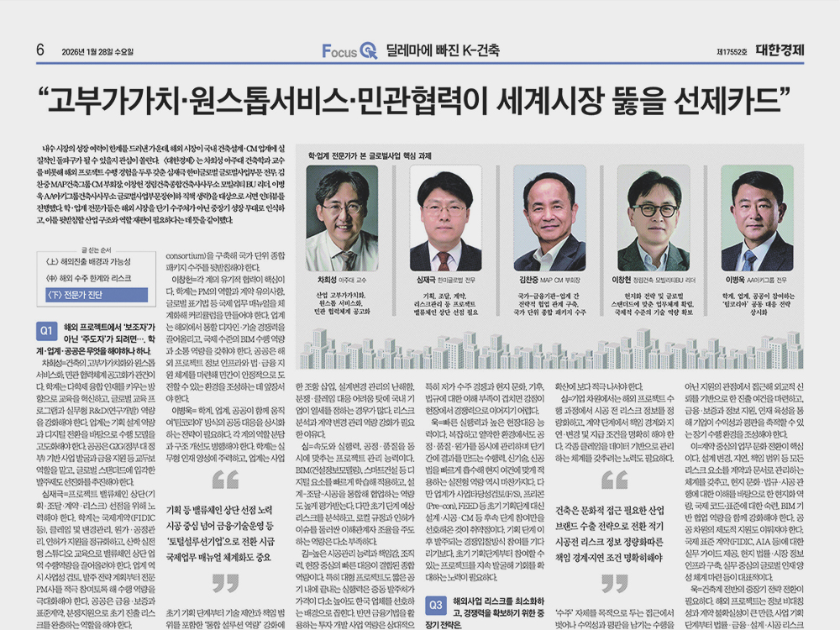
Task: Click the Q1 question badge
Action: (x=47, y=329)
